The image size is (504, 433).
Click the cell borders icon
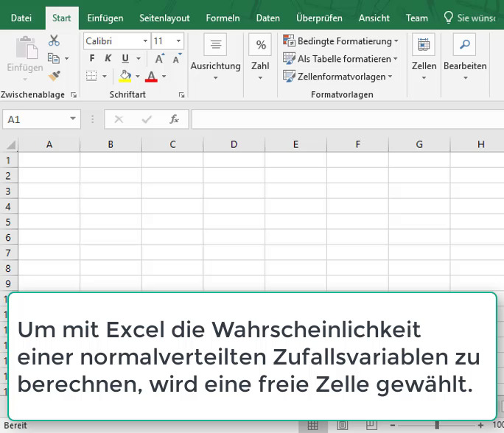coord(91,76)
